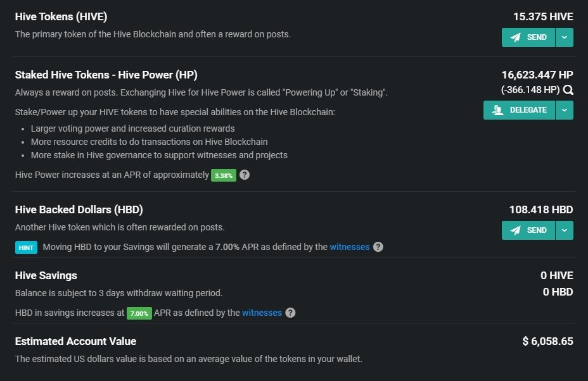
Task: Expand the dropdown next to HIVE SEND
Action: (x=565, y=37)
